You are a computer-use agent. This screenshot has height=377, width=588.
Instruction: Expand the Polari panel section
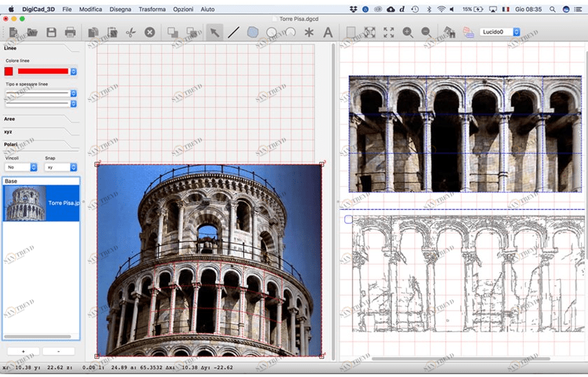pyautogui.click(x=10, y=144)
